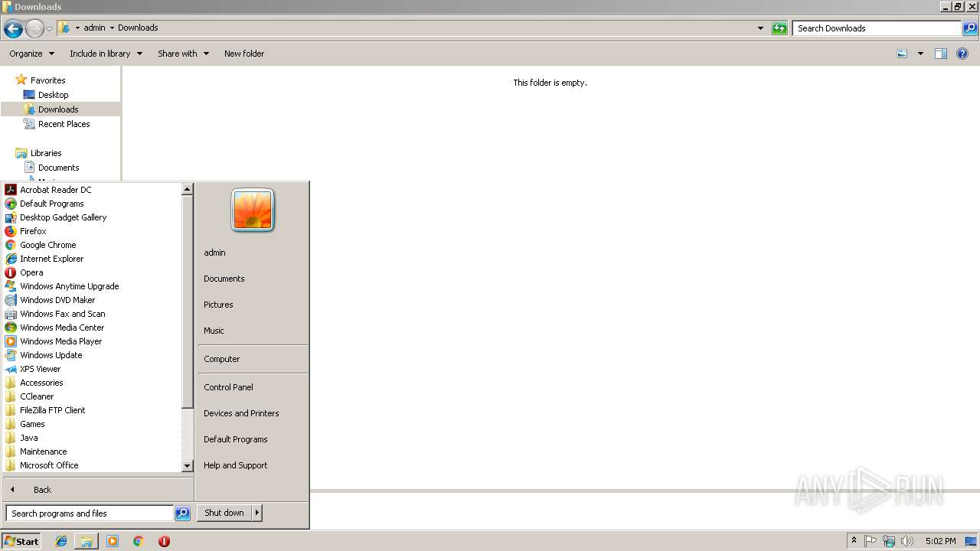The width and height of the screenshot is (980, 551).
Task: Show hidden tray icons arrow
Action: point(854,541)
